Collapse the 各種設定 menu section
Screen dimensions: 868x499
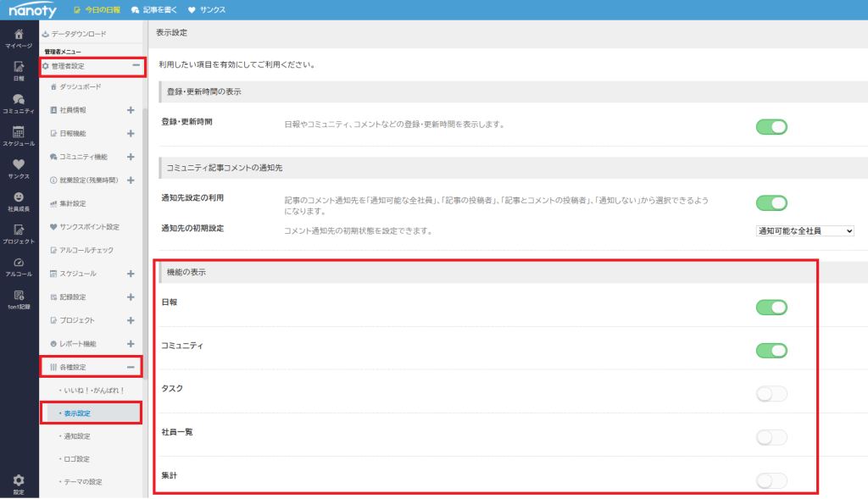pos(131,367)
